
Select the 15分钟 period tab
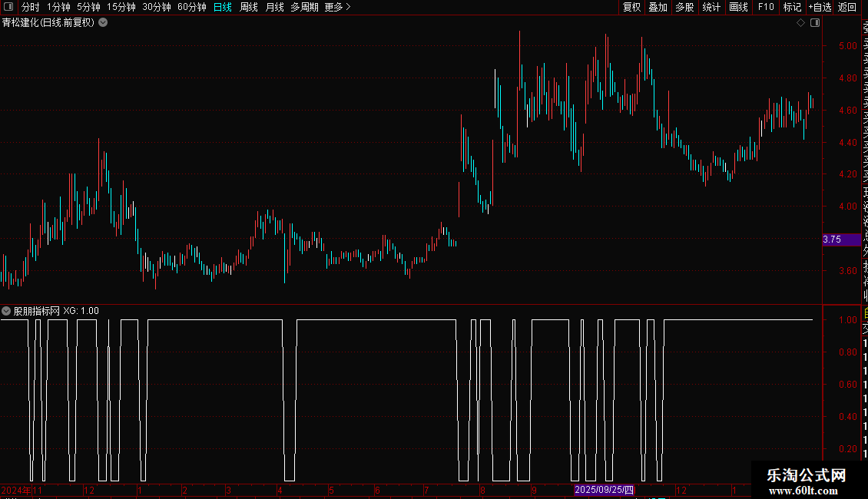click(121, 7)
